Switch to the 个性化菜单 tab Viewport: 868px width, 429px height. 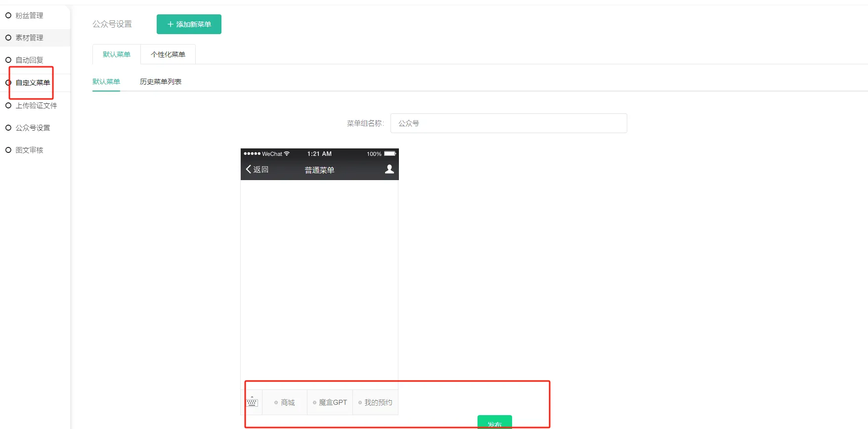pyautogui.click(x=168, y=54)
